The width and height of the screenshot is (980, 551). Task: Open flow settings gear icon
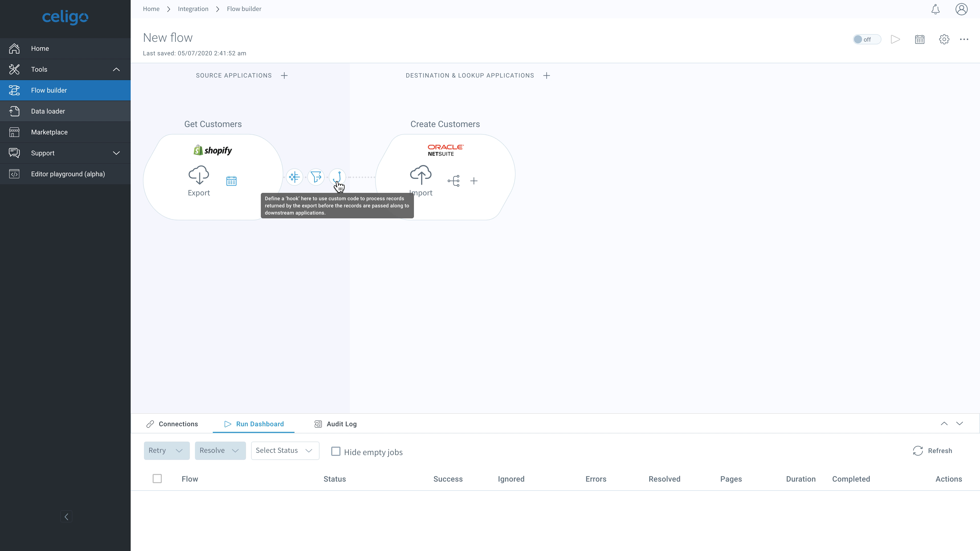click(x=944, y=39)
